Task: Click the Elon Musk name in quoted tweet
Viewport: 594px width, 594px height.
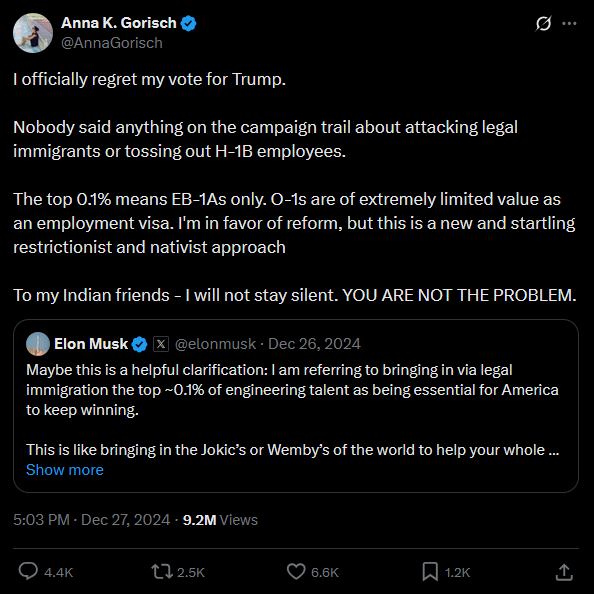Action: (x=91, y=344)
